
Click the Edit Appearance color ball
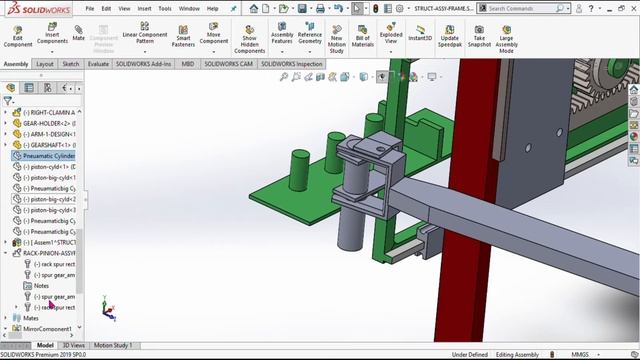click(x=402, y=76)
